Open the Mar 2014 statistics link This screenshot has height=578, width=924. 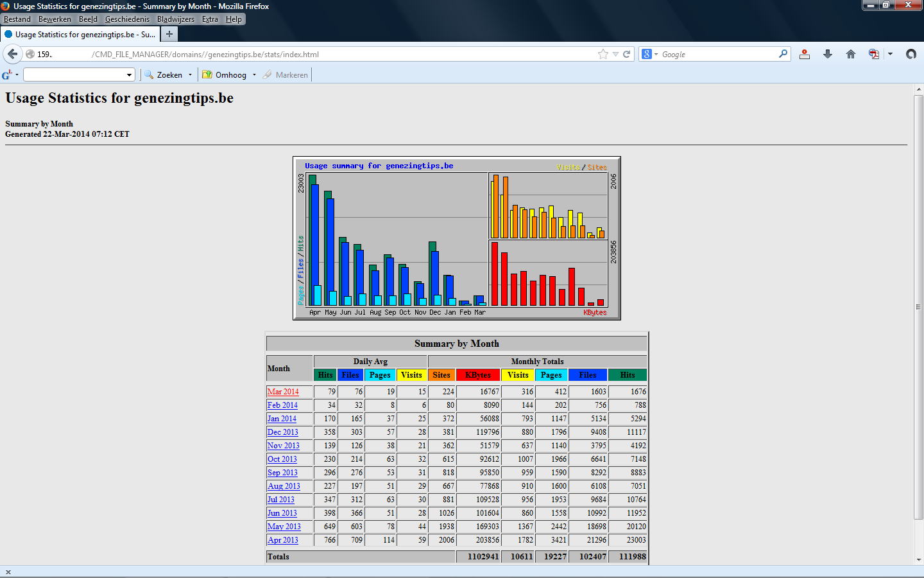pos(283,392)
